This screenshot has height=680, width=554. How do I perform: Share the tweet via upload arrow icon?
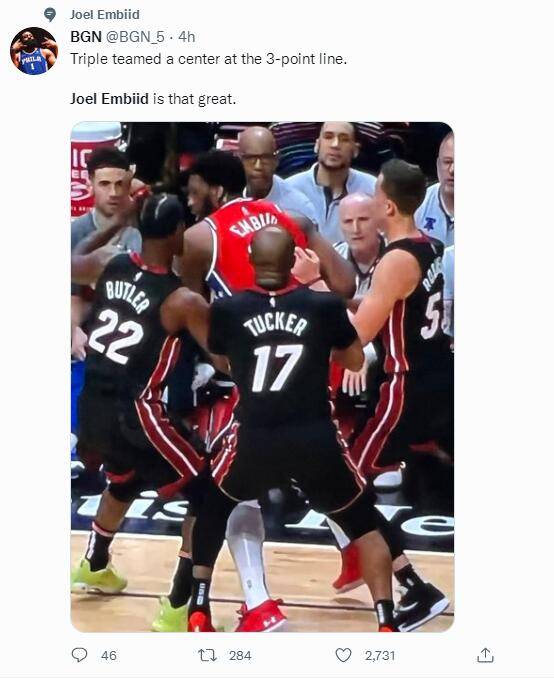click(485, 655)
